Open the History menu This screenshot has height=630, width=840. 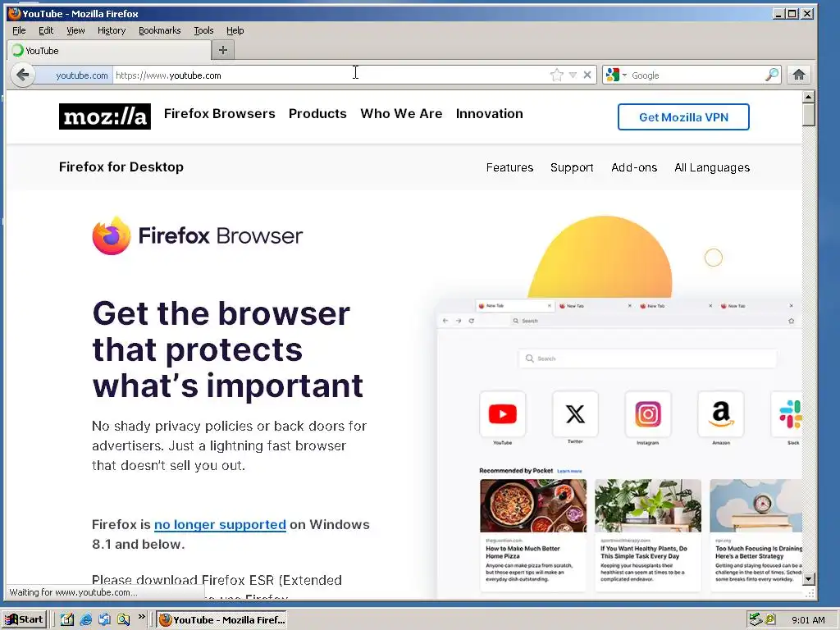click(x=112, y=30)
